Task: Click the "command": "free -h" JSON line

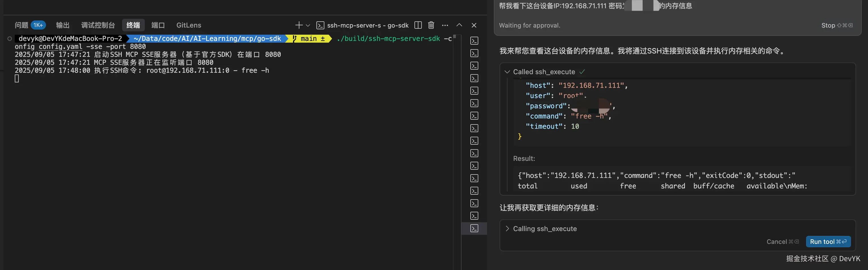Action: pos(569,116)
